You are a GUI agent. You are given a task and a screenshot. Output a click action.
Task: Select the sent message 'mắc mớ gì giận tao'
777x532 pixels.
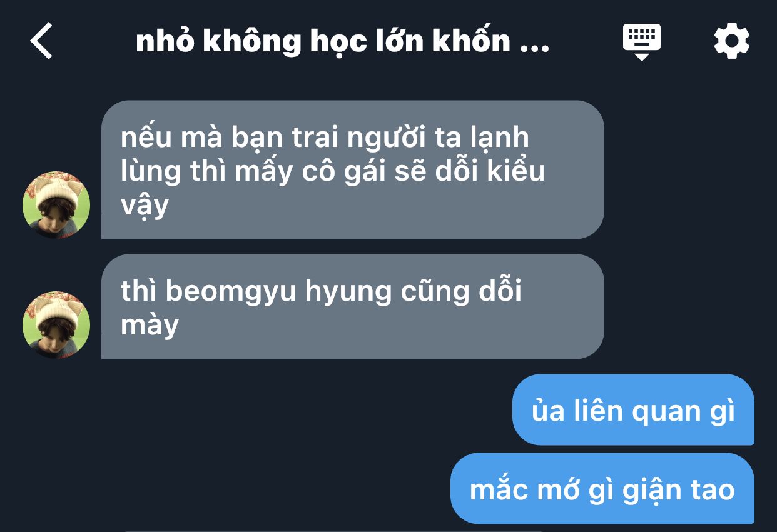click(602, 489)
